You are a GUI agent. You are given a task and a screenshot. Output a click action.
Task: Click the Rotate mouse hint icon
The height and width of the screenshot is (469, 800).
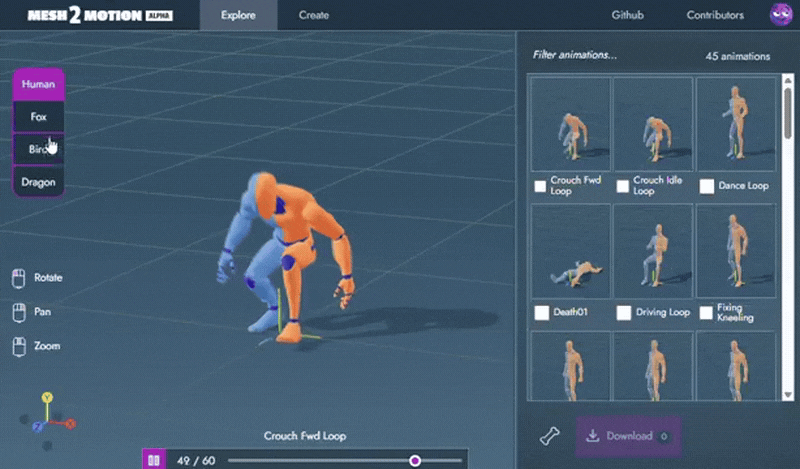pyautogui.click(x=19, y=279)
